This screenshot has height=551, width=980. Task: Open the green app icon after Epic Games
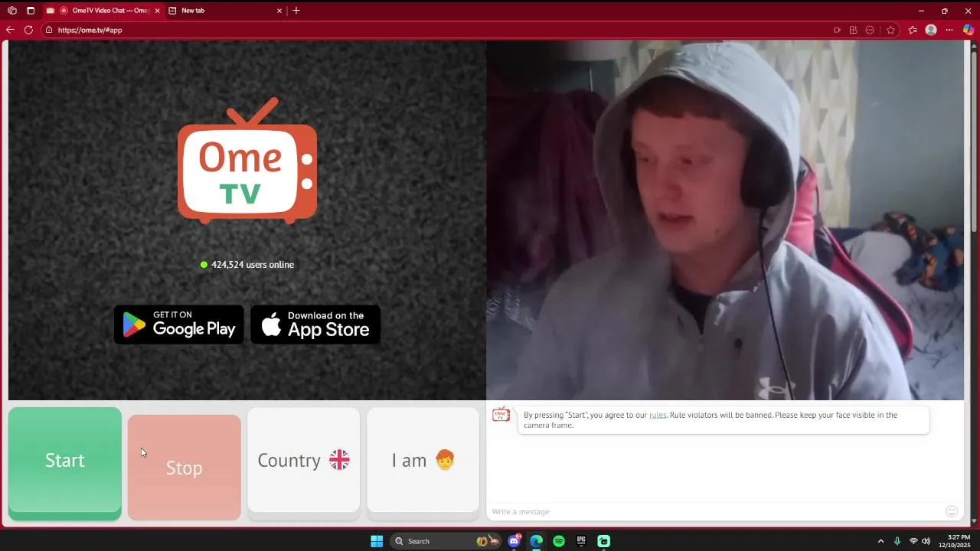[603, 541]
